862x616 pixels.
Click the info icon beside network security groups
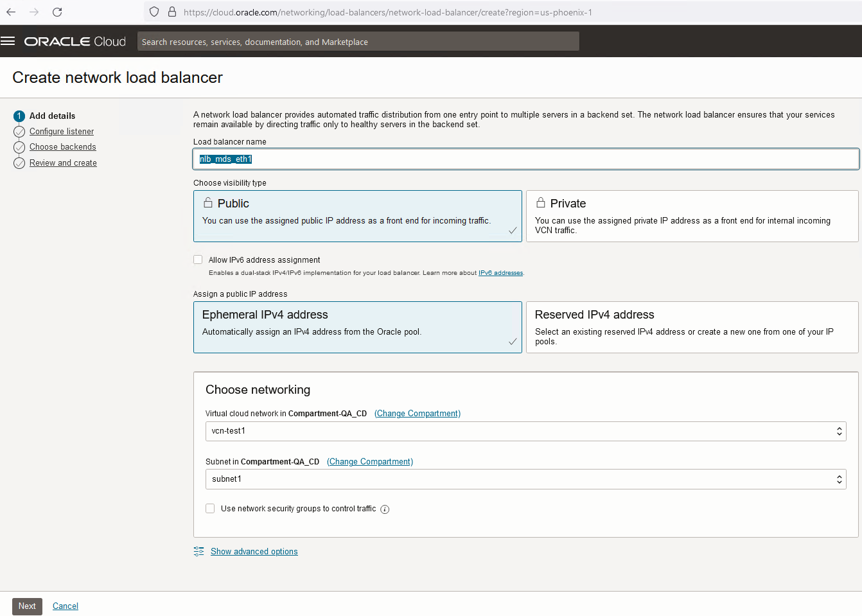click(385, 509)
